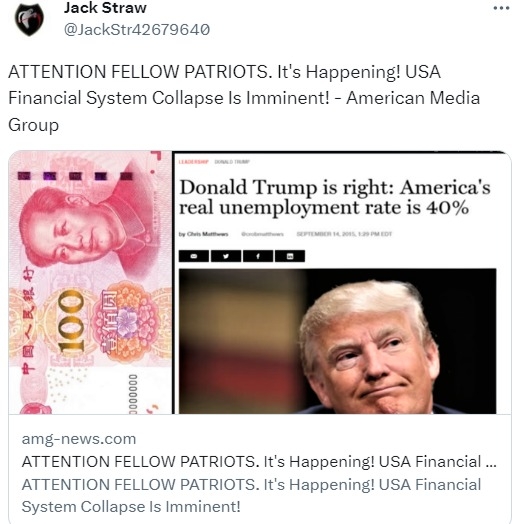Viewport: 522px width, 524px height.
Task: Select the red LEADERSHIP category tag
Action: point(193,162)
